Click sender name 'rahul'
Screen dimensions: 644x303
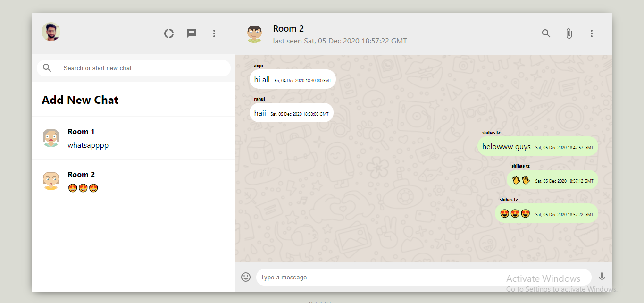(x=259, y=99)
